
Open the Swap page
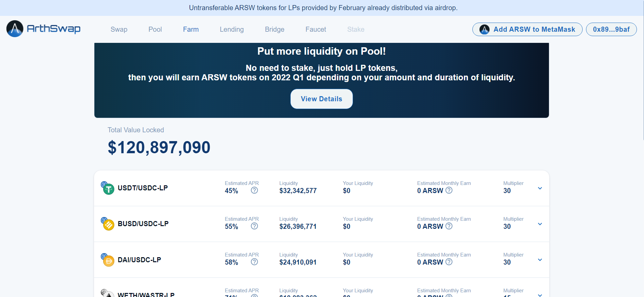coord(119,29)
